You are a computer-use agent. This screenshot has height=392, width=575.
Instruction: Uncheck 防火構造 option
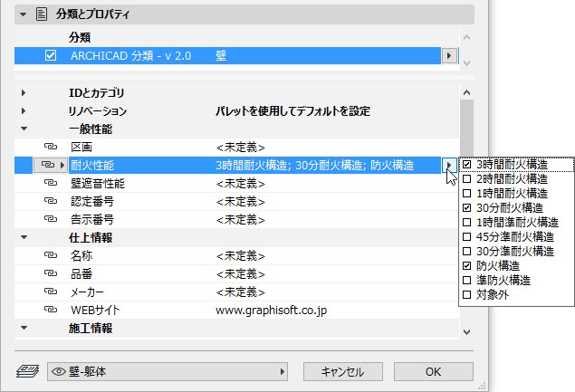tap(467, 266)
